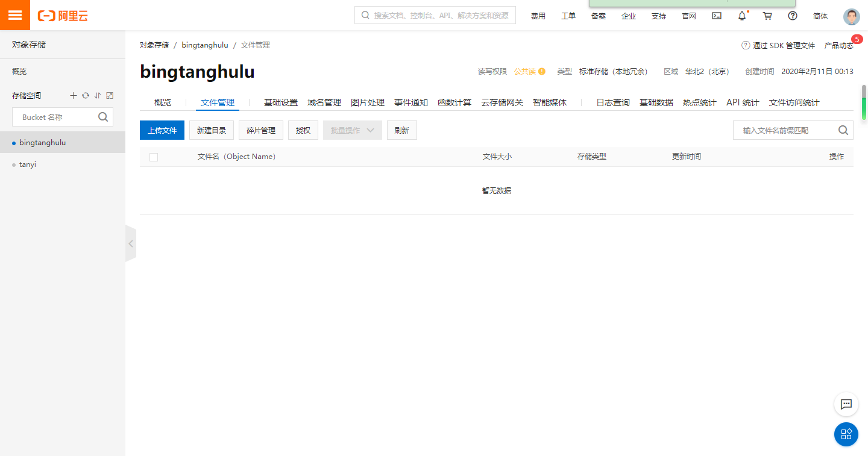Screen dimensions: 868x456
Task: Open the shopping cart icon
Action: click(767, 16)
